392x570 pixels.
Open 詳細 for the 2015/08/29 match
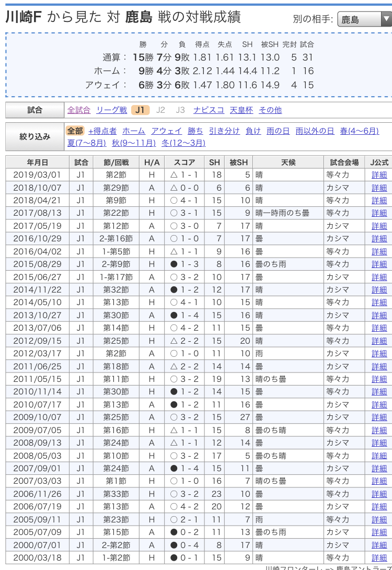pyautogui.click(x=379, y=264)
